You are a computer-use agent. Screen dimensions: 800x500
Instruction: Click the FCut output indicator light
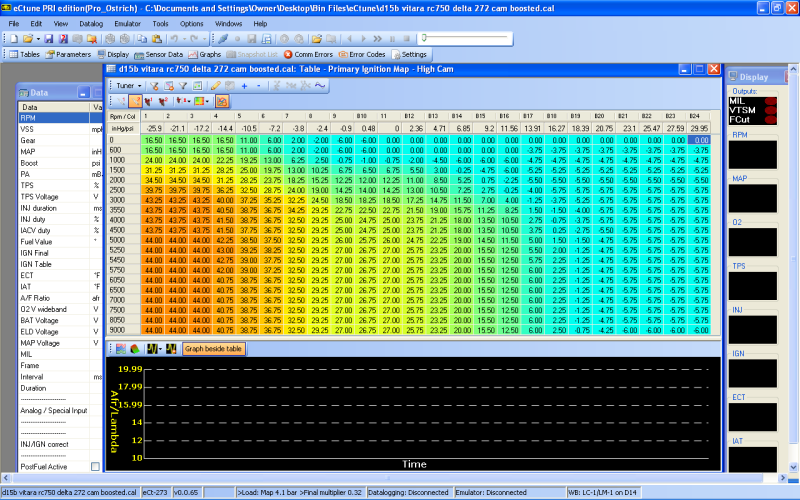[x=770, y=120]
